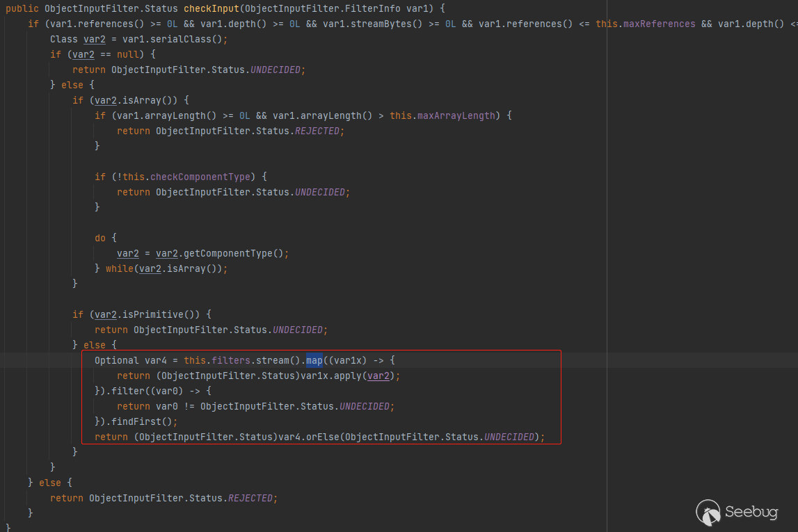798x532 pixels.
Task: Click the filters field after this
Action: coord(230,360)
